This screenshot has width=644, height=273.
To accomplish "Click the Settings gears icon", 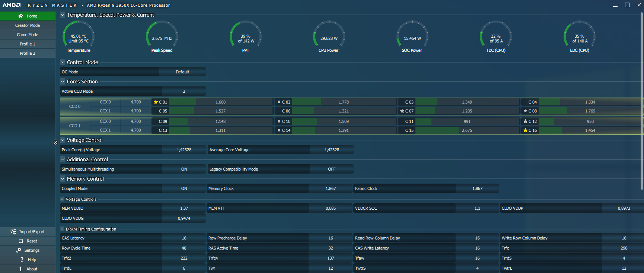I will pos(19,250).
